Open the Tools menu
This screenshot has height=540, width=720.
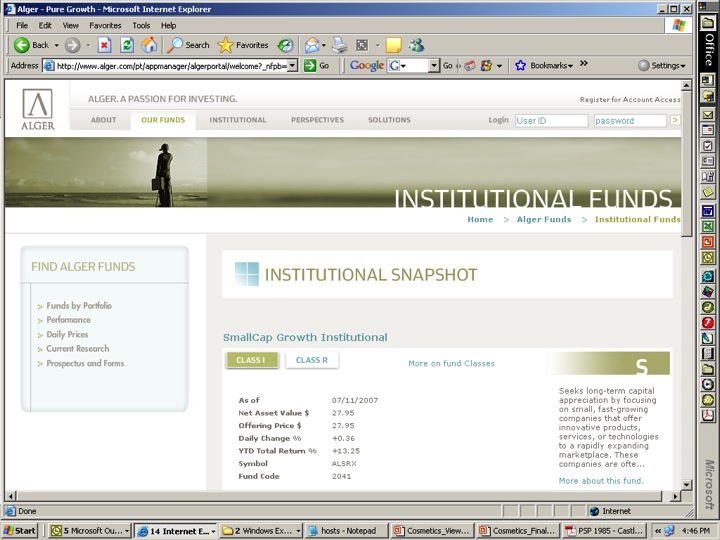(141, 25)
